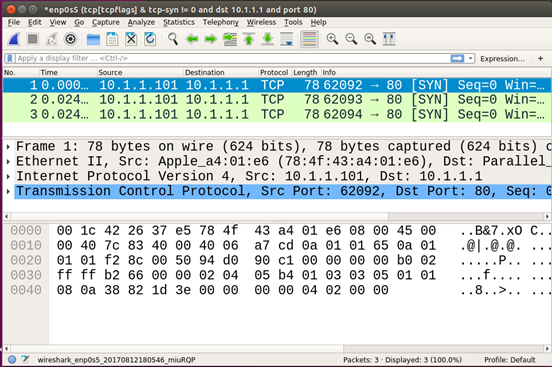The height and width of the screenshot is (367, 552).
Task: Click the expert information status circle
Action: point(12,360)
